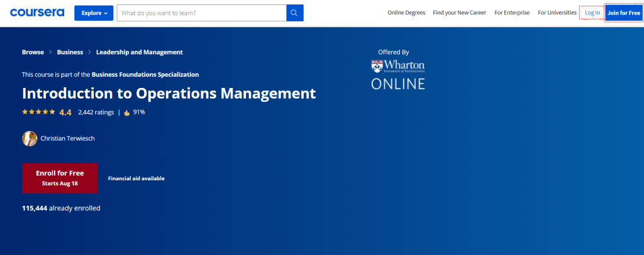Viewport: 644px width, 255px height.
Task: Open the Explore dropdown menu
Action: (x=94, y=13)
